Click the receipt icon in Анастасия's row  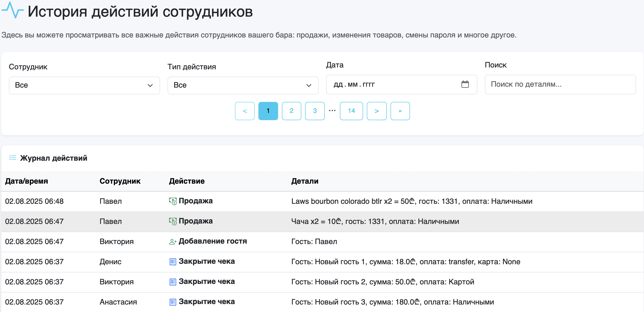172,301
